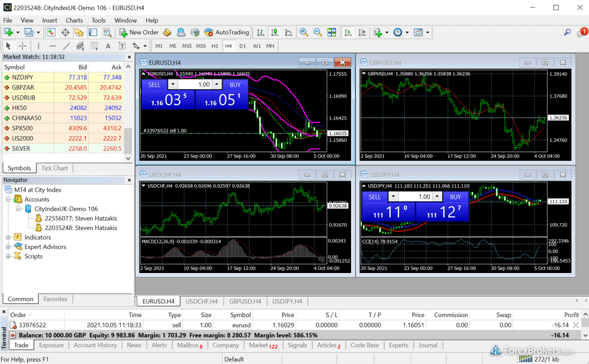Tile chart windows with grid icon
This screenshot has height=364, width=589.
(x=332, y=32)
